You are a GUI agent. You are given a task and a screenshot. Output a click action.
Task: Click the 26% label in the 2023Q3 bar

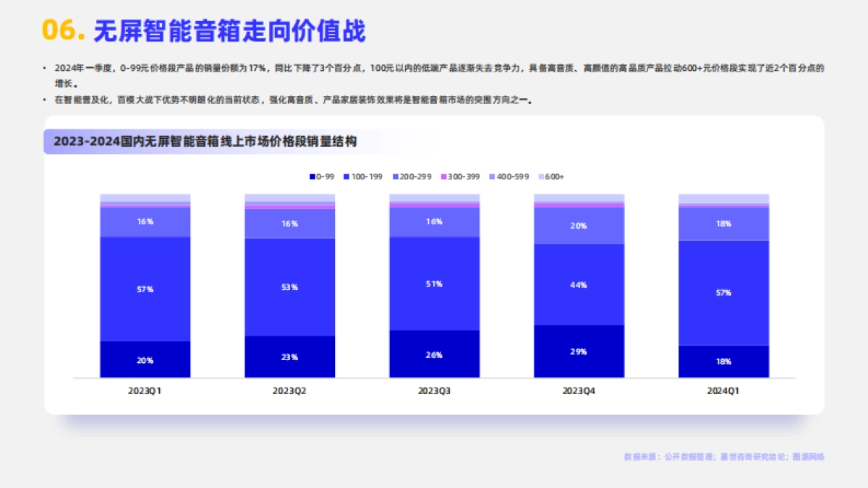(x=435, y=355)
